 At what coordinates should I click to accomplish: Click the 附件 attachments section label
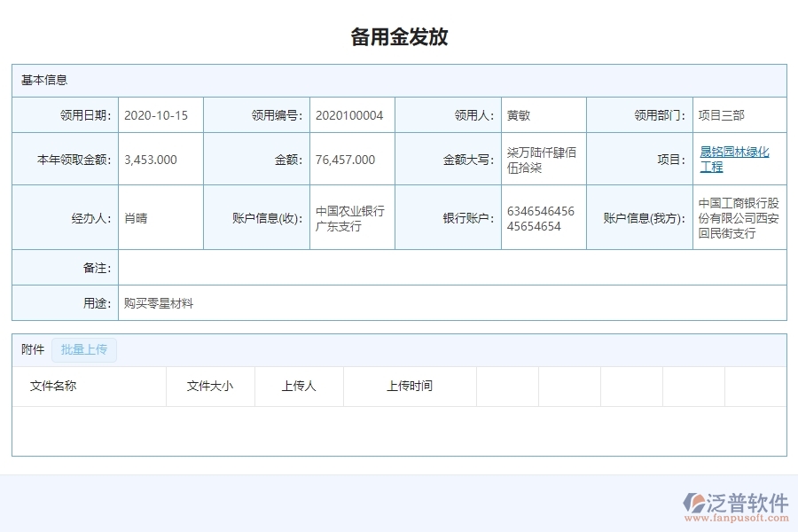[x=32, y=349]
